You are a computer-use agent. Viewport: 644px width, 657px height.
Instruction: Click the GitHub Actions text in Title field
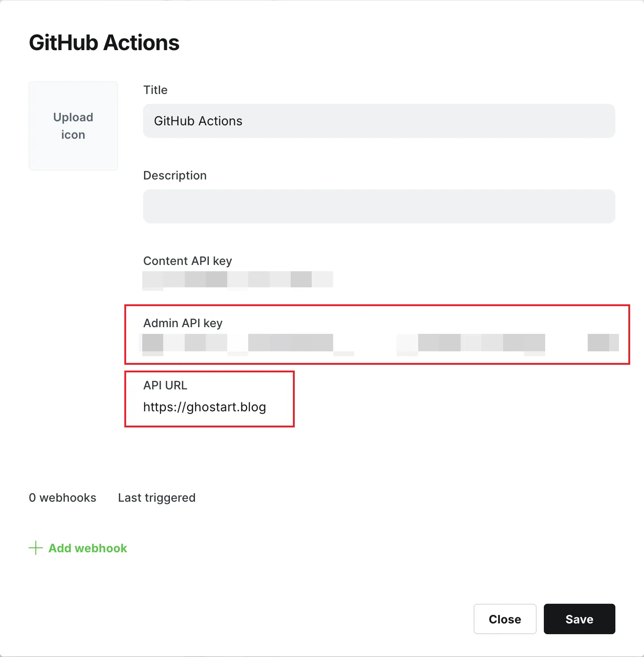(x=198, y=121)
